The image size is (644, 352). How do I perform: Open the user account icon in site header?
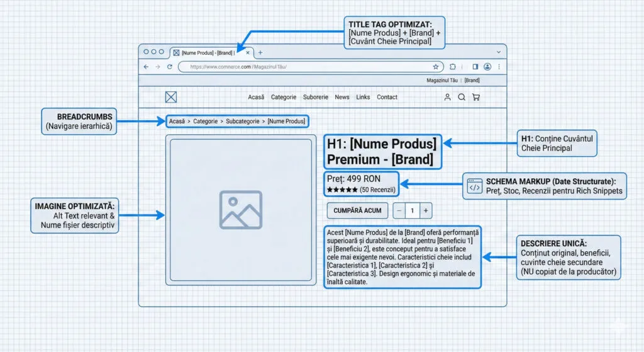[448, 97]
